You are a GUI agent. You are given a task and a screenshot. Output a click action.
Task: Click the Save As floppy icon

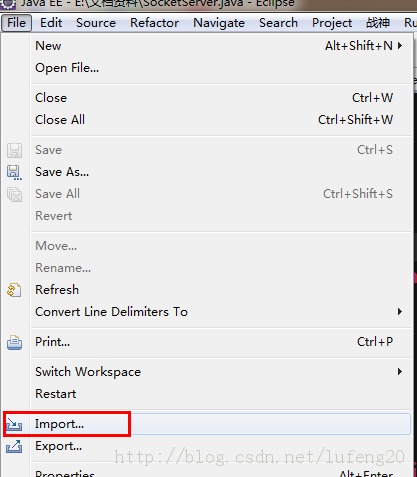(14, 172)
